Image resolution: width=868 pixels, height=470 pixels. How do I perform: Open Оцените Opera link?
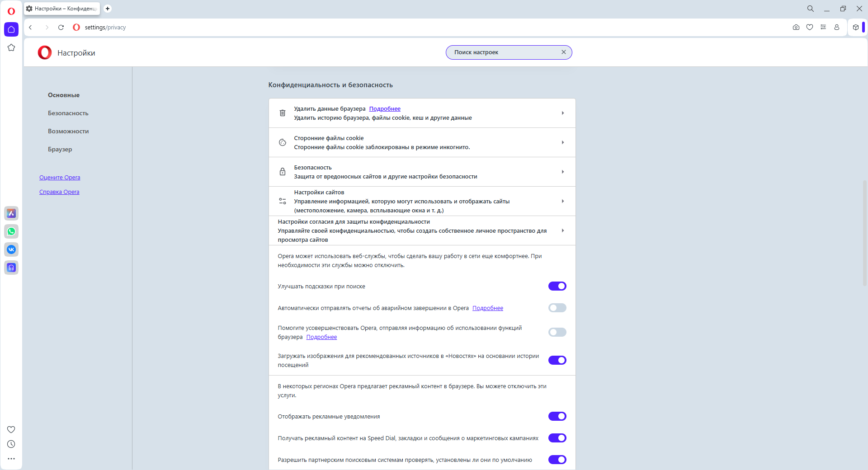[x=60, y=177]
